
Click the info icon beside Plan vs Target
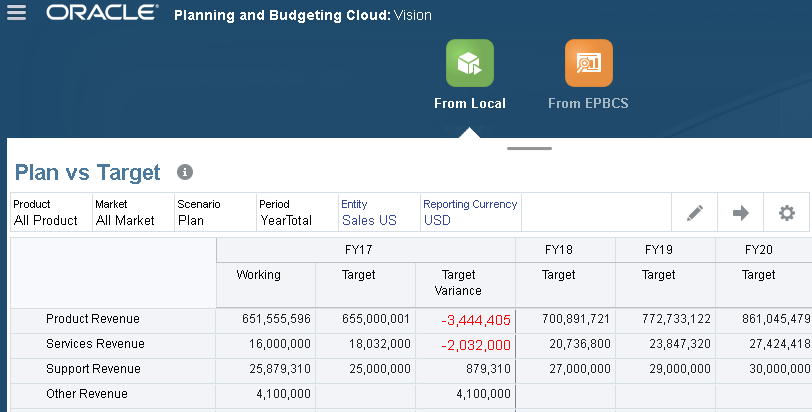tap(185, 172)
